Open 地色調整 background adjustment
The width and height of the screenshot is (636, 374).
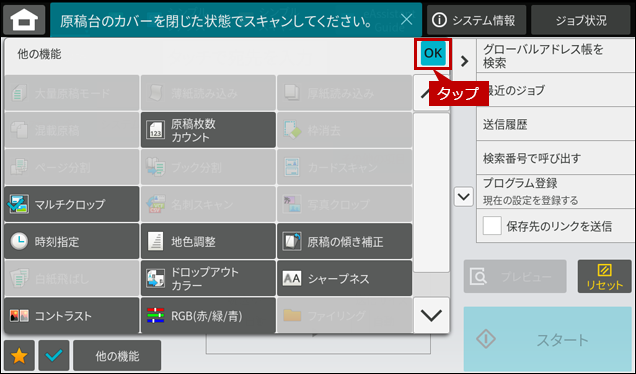(208, 241)
